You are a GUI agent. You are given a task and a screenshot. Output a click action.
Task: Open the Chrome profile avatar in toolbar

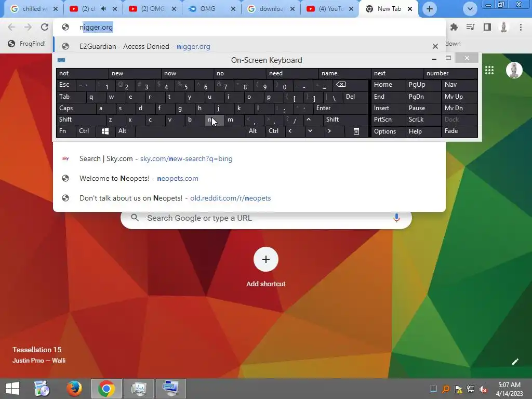coord(504,27)
